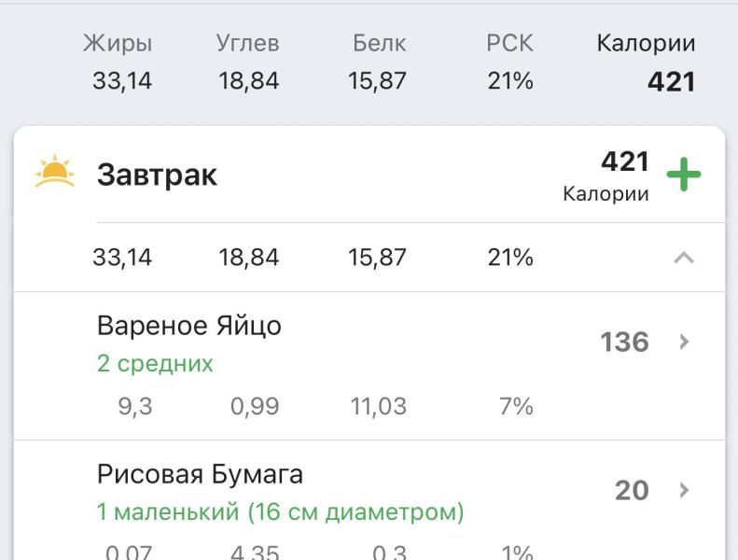This screenshot has width=738, height=560.
Task: Click the 20 calorie value for rice paper
Action: tap(632, 490)
